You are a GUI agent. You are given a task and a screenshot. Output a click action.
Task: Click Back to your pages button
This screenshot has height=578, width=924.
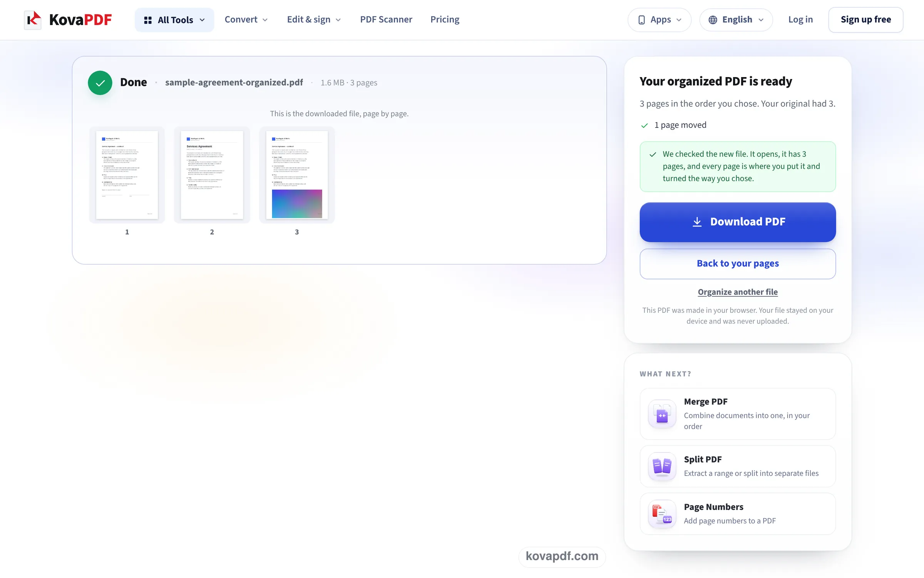738,264
